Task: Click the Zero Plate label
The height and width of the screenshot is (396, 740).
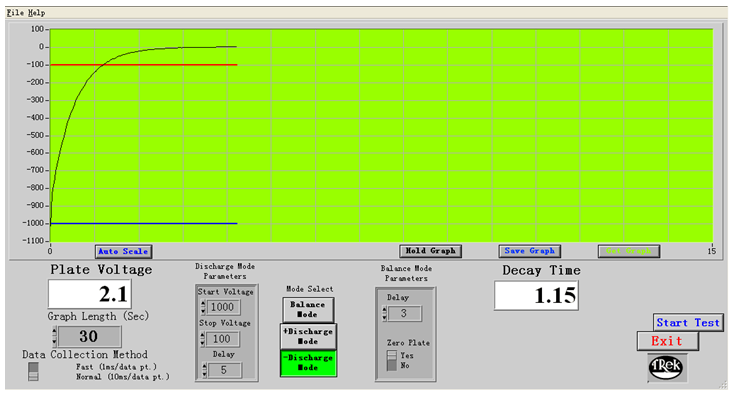Action: 408,343
